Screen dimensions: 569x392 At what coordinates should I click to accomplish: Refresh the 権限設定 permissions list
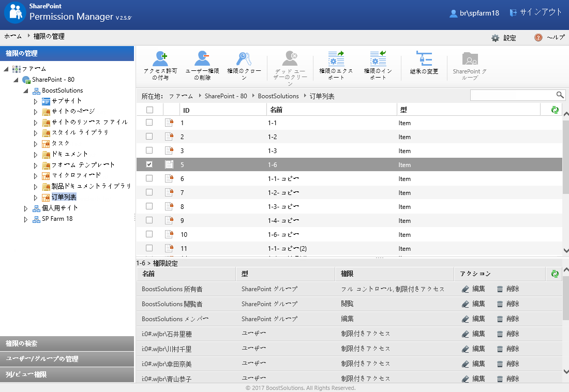tap(555, 274)
